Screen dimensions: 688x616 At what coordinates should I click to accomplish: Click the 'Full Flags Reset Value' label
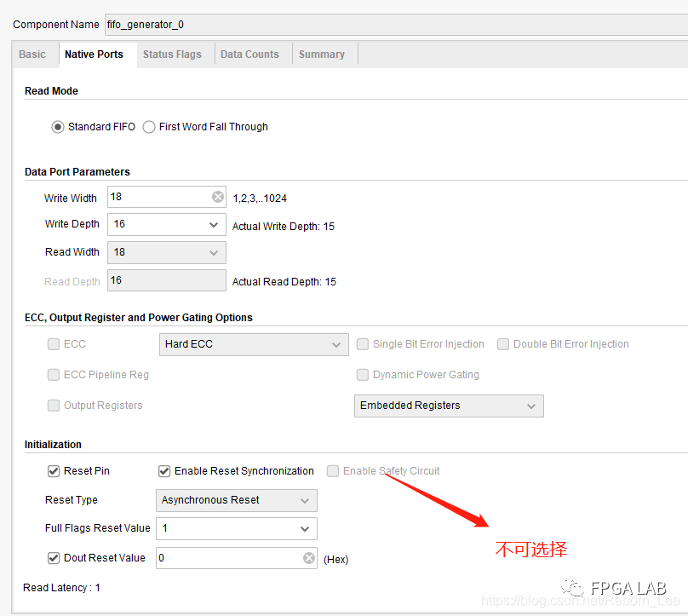pyautogui.click(x=97, y=528)
